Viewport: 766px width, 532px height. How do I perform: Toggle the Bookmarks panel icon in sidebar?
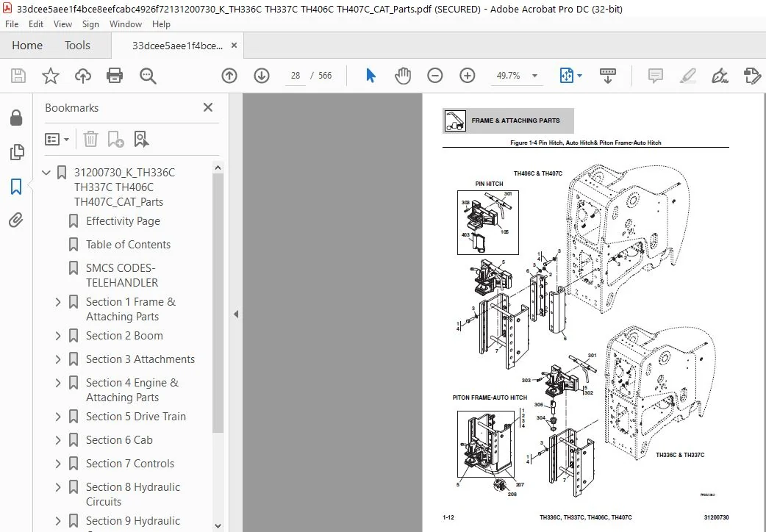(x=16, y=186)
